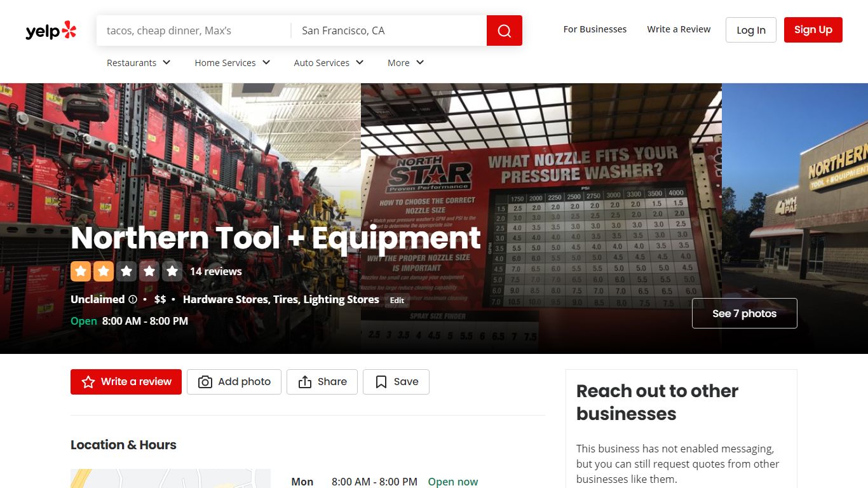Click the camera icon in Add photo
868x488 pixels.
(205, 382)
